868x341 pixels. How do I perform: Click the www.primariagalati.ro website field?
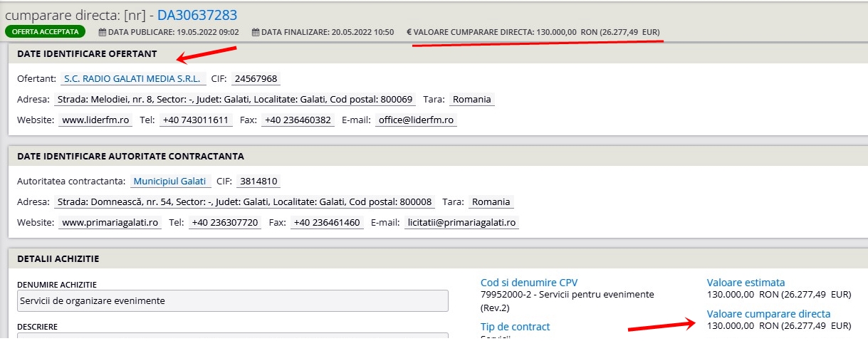tap(110, 223)
